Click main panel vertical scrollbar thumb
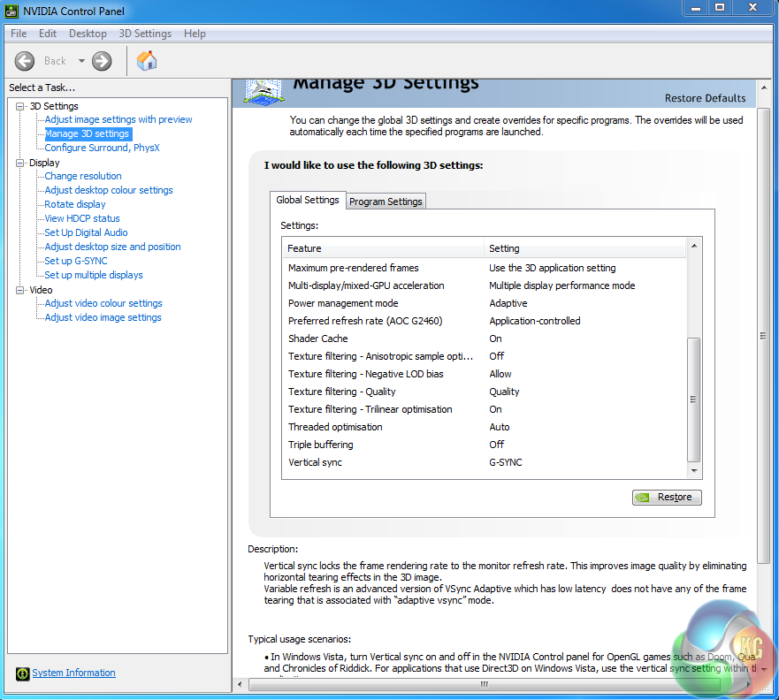 [x=764, y=336]
